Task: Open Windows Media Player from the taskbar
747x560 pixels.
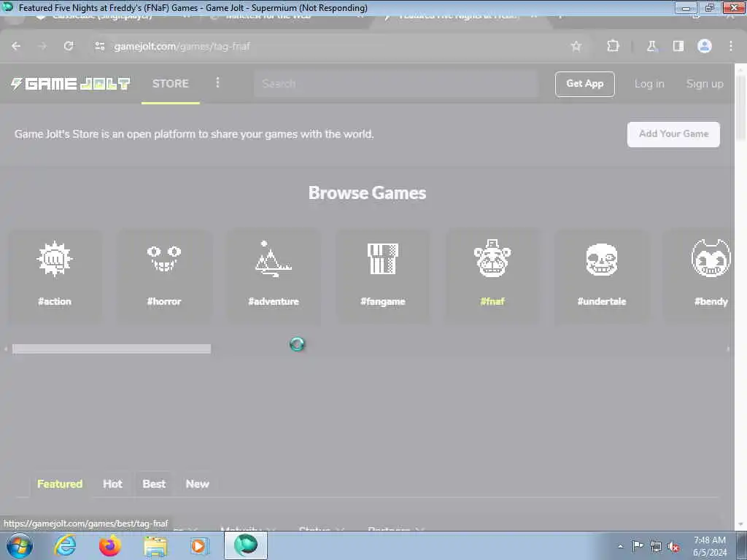Action: 198,545
